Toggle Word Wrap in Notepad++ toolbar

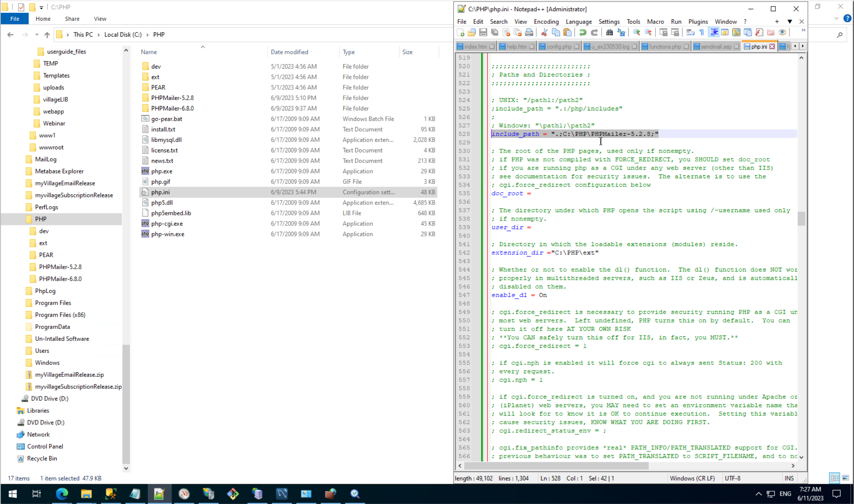tap(690, 33)
